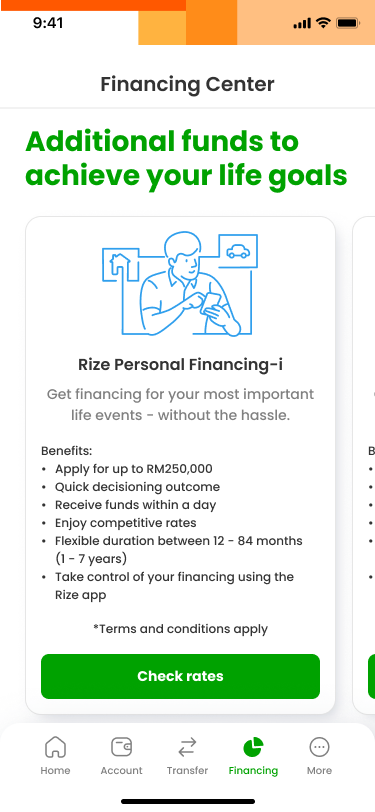Open the More ellipsis icon
The image size is (375, 812).
click(319, 747)
